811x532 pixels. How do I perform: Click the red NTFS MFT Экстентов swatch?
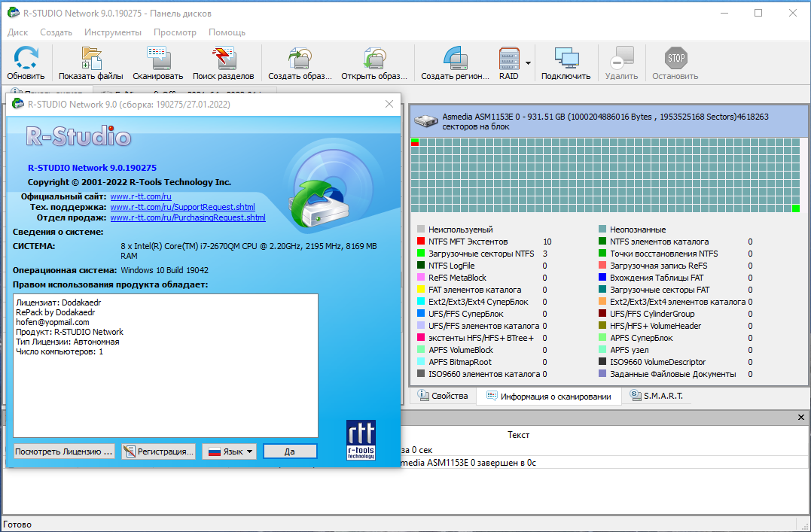coord(421,242)
